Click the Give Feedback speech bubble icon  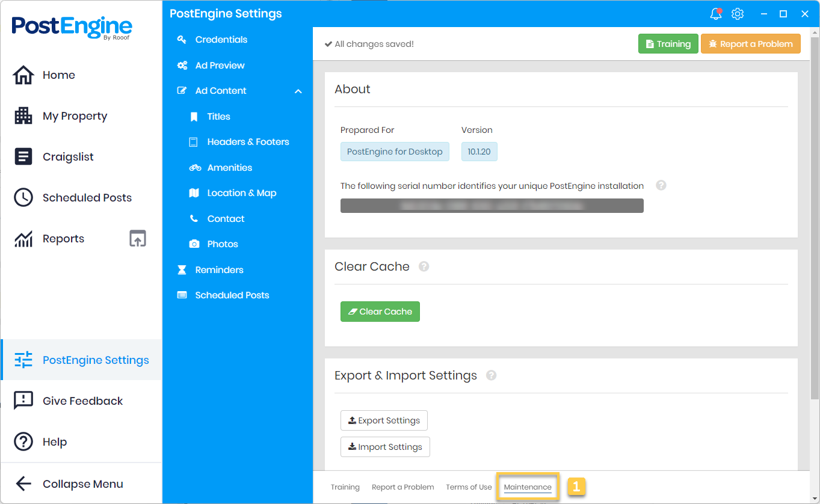point(23,401)
